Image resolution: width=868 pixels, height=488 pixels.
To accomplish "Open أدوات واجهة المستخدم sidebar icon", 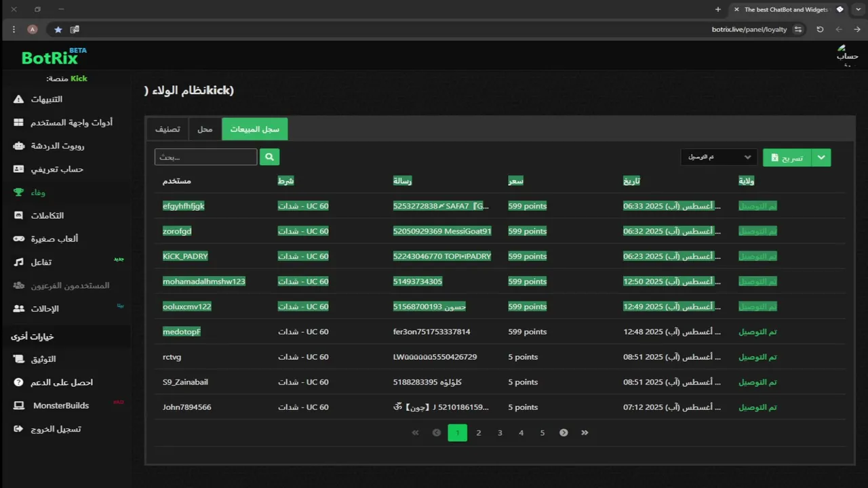I will (x=18, y=123).
